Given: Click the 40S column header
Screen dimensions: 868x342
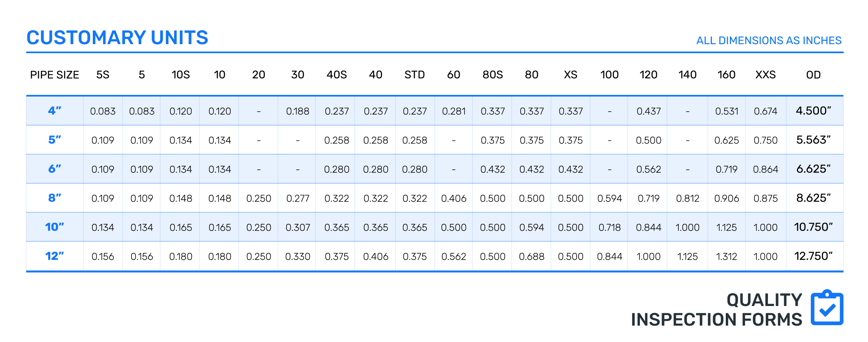Looking at the screenshot, I should coord(337,75).
